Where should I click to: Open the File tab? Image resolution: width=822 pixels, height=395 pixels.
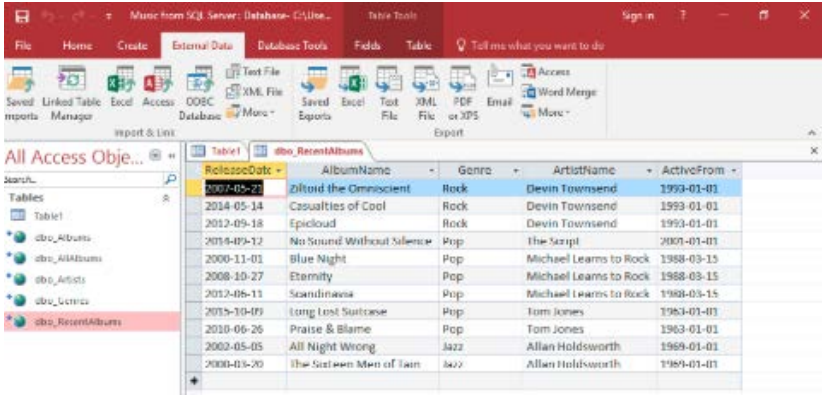coord(23,46)
